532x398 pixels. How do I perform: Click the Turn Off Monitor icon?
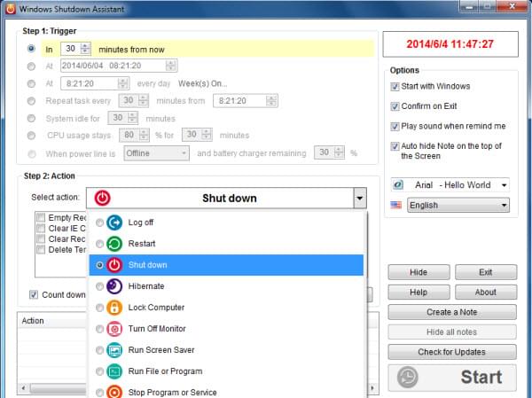pos(114,329)
